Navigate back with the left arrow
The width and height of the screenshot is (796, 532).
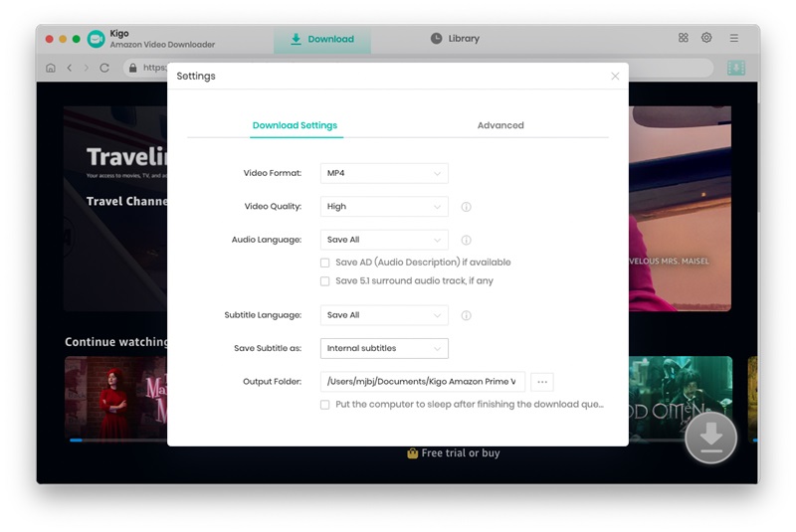(70, 68)
